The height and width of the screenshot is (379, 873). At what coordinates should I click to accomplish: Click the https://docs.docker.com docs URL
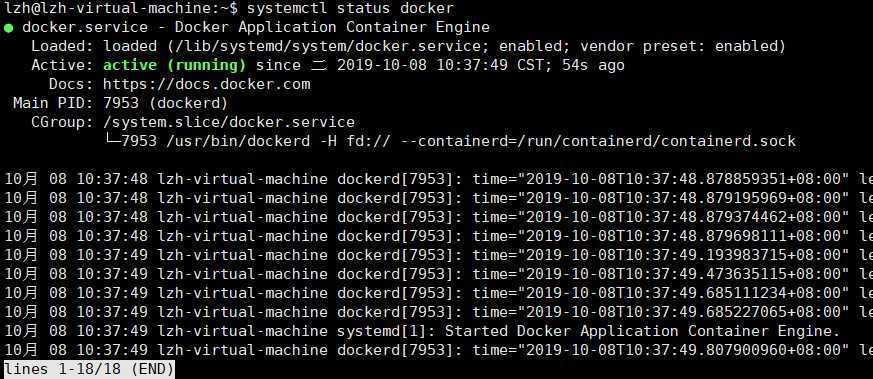pyautogui.click(x=207, y=85)
